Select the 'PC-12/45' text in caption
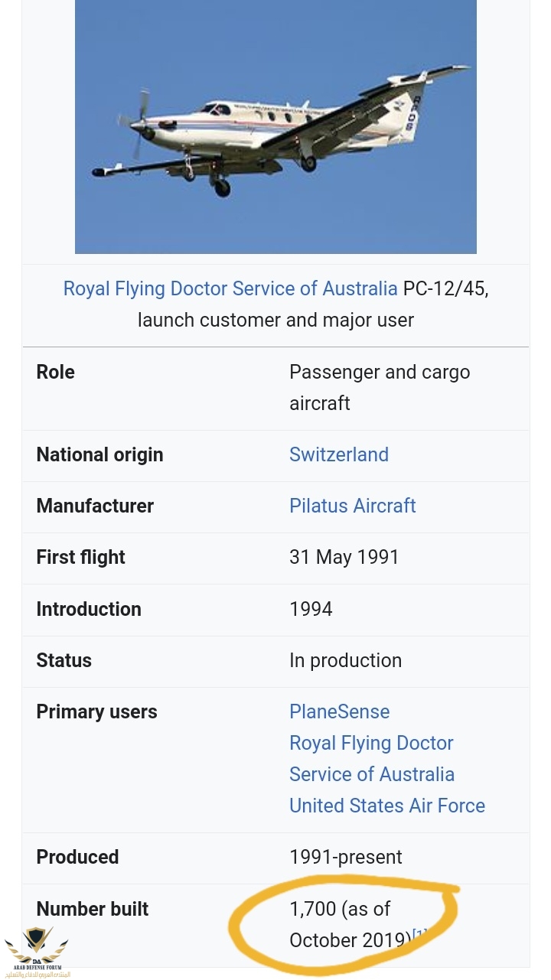This screenshot has height=980, width=551. pos(446,288)
